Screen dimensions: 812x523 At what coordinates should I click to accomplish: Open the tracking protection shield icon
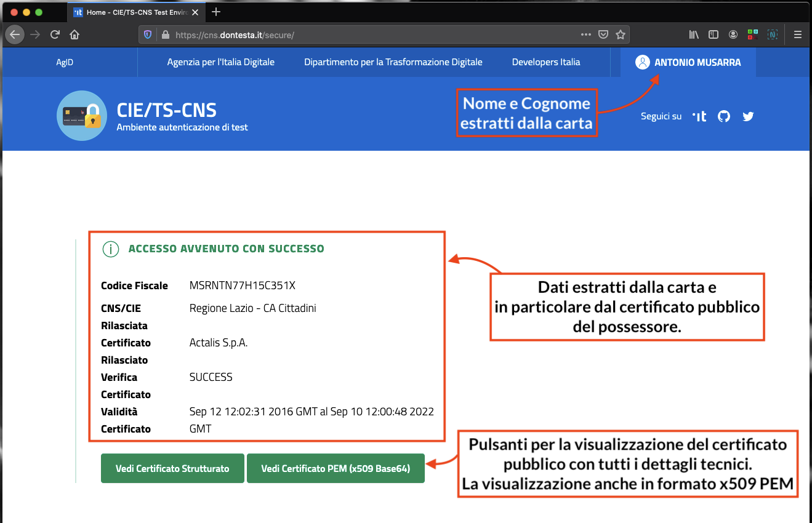point(148,35)
